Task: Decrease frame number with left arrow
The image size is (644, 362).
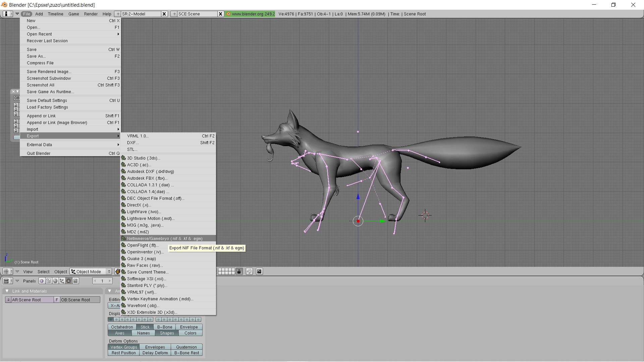Action: tap(95, 281)
